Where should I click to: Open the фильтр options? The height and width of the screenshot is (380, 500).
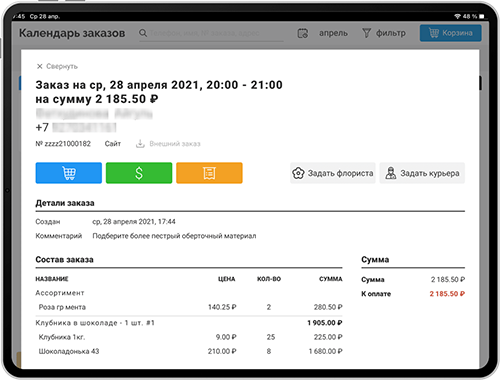[x=391, y=33]
